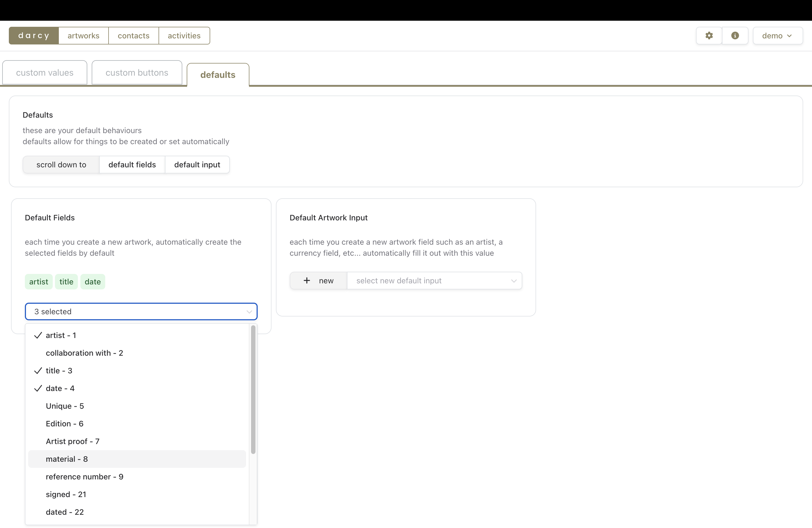Click the green artist tag
Viewport: 812px width, 528px height.
click(x=39, y=282)
